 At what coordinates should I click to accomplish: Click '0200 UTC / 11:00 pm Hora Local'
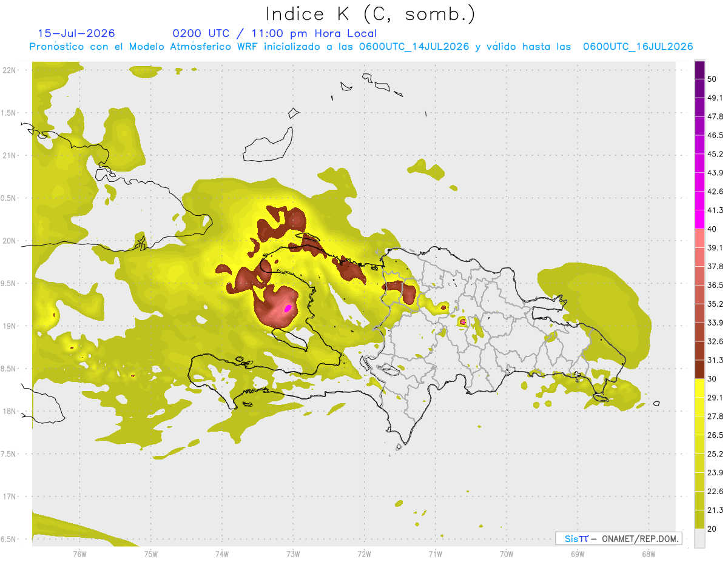[x=275, y=33]
